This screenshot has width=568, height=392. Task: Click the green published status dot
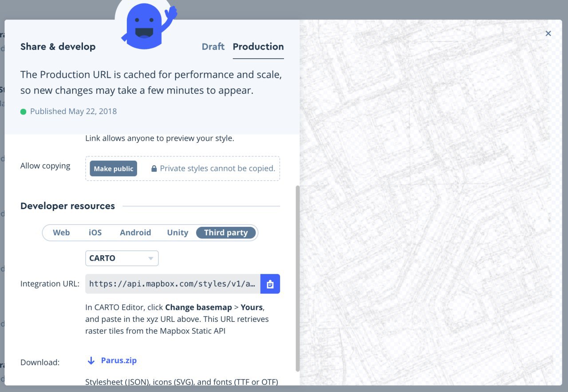pyautogui.click(x=24, y=111)
